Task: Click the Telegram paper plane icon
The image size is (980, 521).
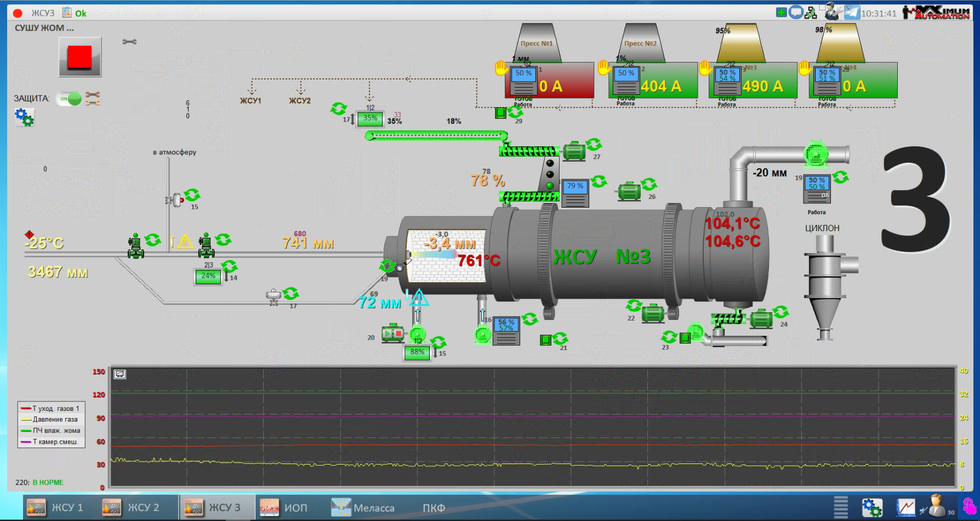Action: point(852,12)
